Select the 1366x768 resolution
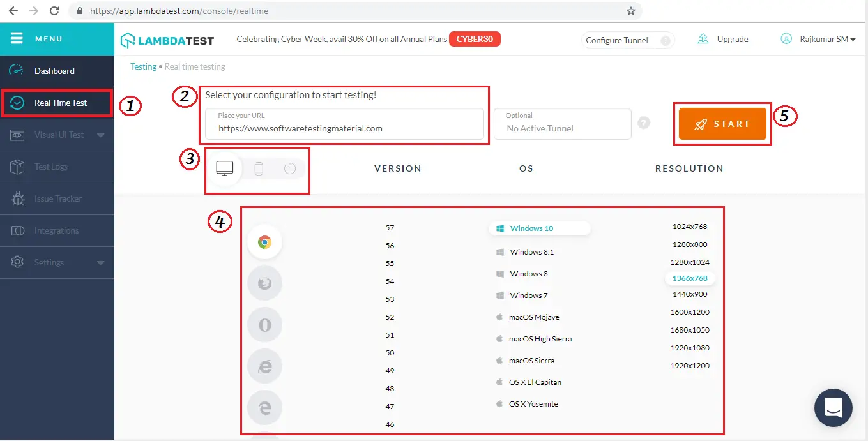868x441 pixels. (690, 278)
